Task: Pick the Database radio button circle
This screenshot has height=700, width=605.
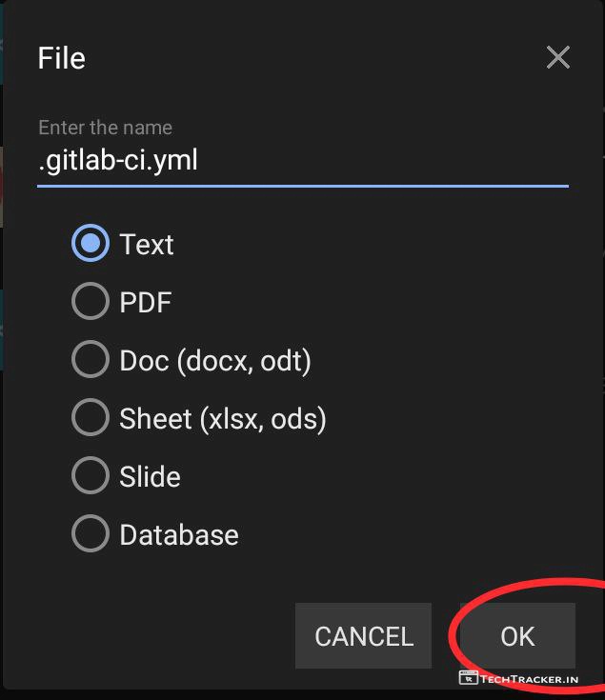Action: 91,534
